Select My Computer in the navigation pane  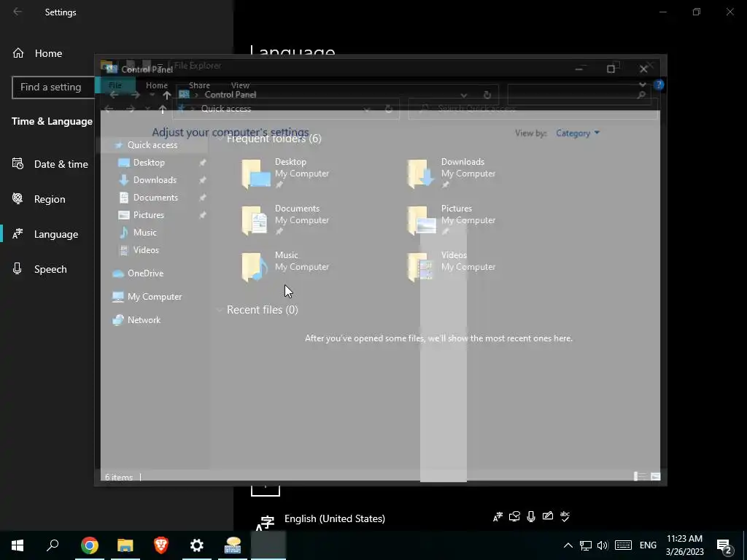pyautogui.click(x=155, y=297)
